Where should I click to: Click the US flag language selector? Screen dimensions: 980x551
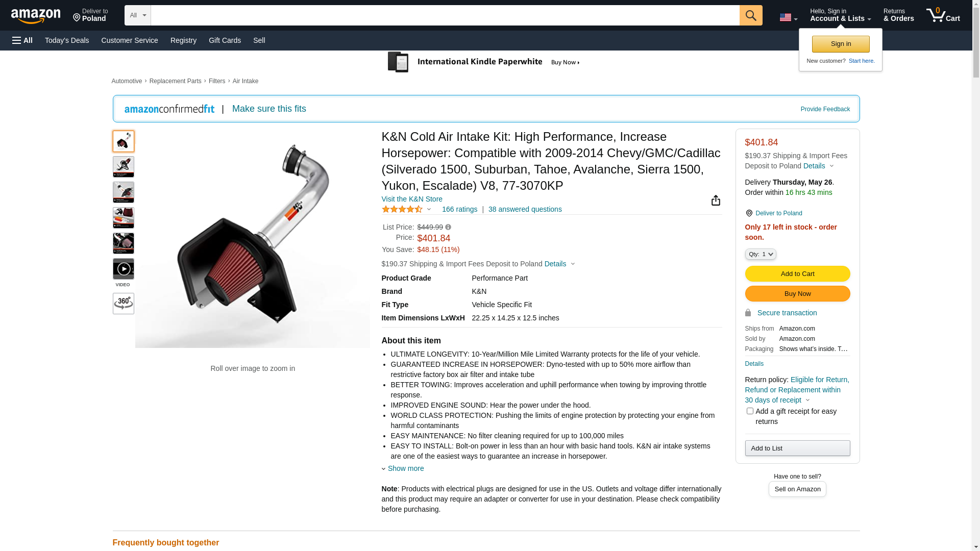coord(788,17)
